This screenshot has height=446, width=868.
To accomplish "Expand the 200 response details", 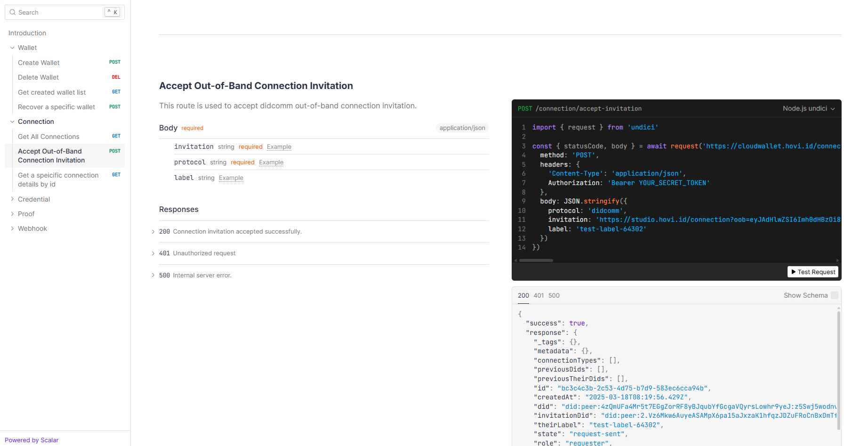I will [x=153, y=232].
